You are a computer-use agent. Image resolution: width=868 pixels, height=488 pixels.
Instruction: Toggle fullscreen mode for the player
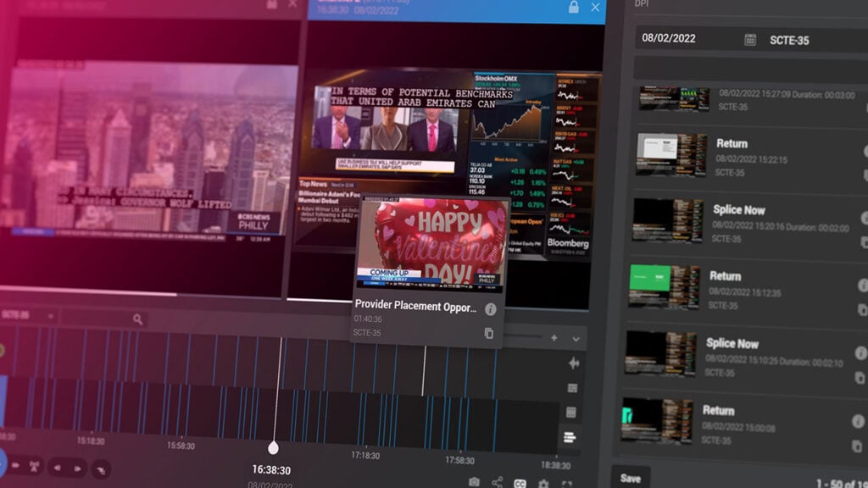click(x=567, y=485)
